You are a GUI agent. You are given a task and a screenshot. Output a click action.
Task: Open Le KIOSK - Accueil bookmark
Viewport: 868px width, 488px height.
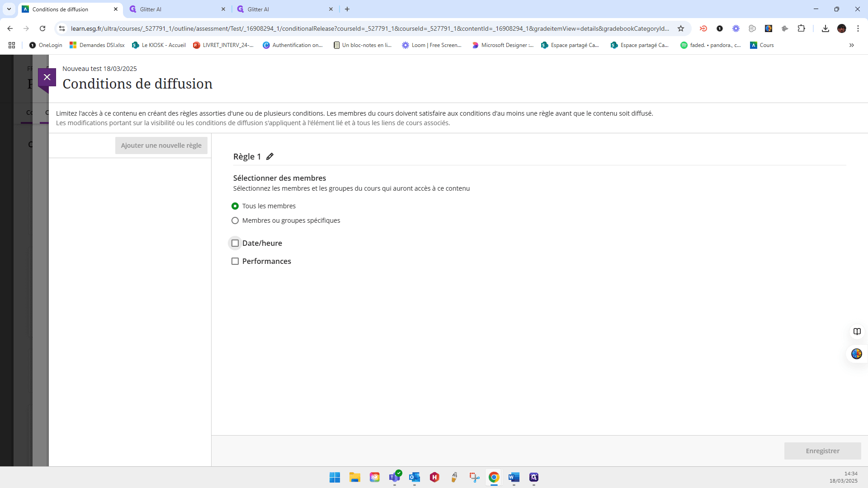coord(159,45)
